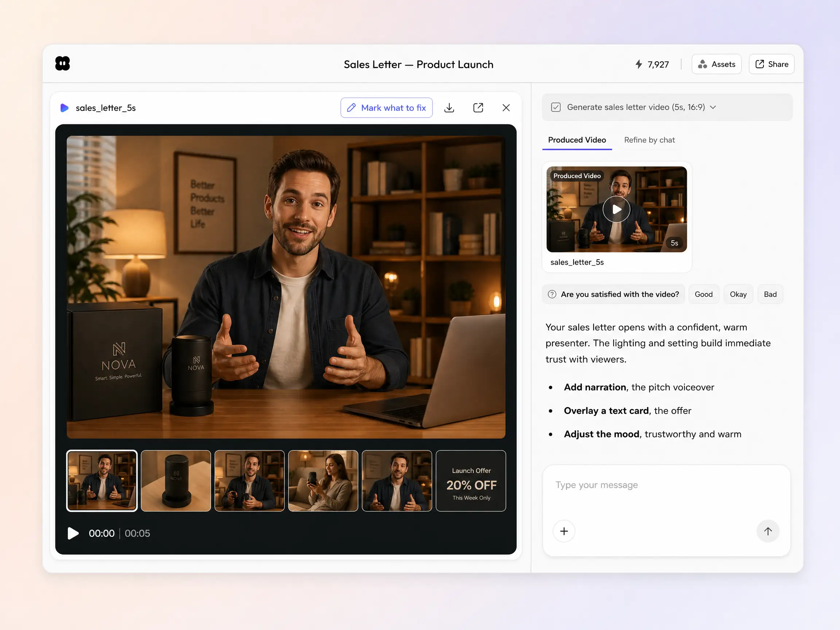840x630 pixels.
Task: Click the main video preview frame
Action: pos(286,287)
